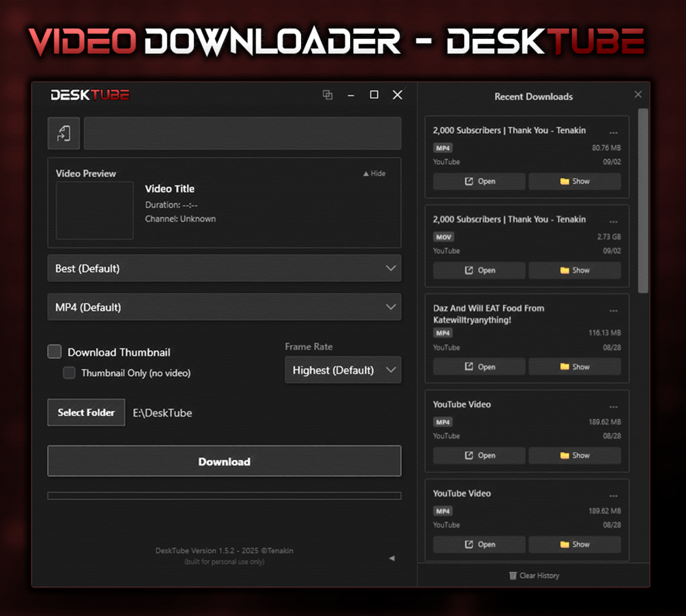This screenshot has height=616, width=686.
Task: Open more options for Tenakin MP4 entry
Action: (x=614, y=132)
